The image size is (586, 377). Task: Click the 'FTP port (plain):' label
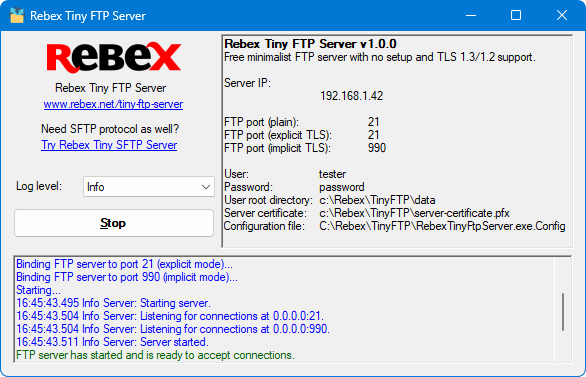pyautogui.click(x=261, y=122)
